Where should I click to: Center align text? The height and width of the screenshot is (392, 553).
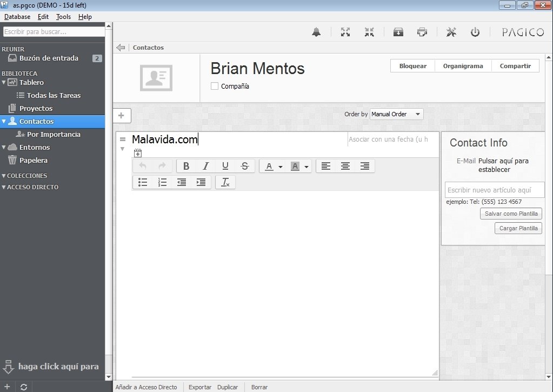pyautogui.click(x=345, y=166)
